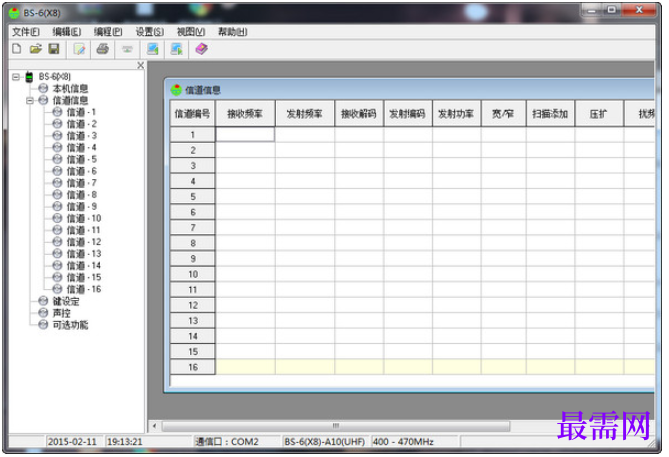
Task: Select 信道 - 11 in tree
Action: pyautogui.click(x=83, y=230)
